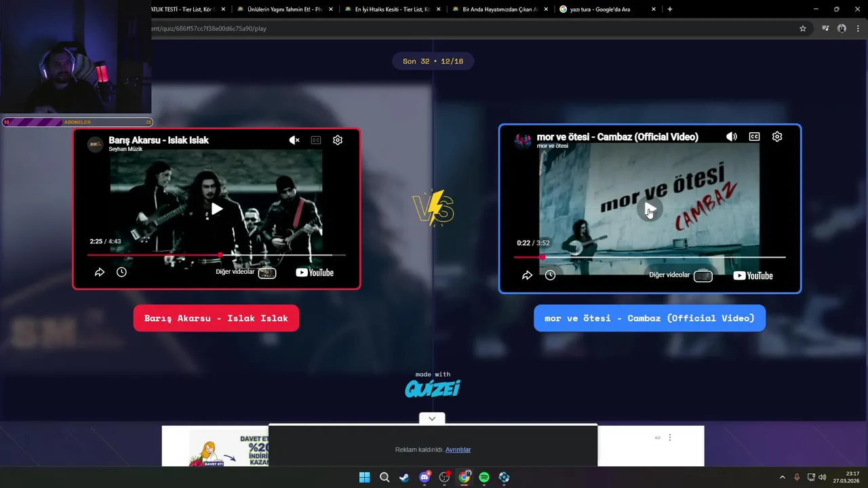
Task: Bookmark this page with star icon
Action: [x=803, y=28]
